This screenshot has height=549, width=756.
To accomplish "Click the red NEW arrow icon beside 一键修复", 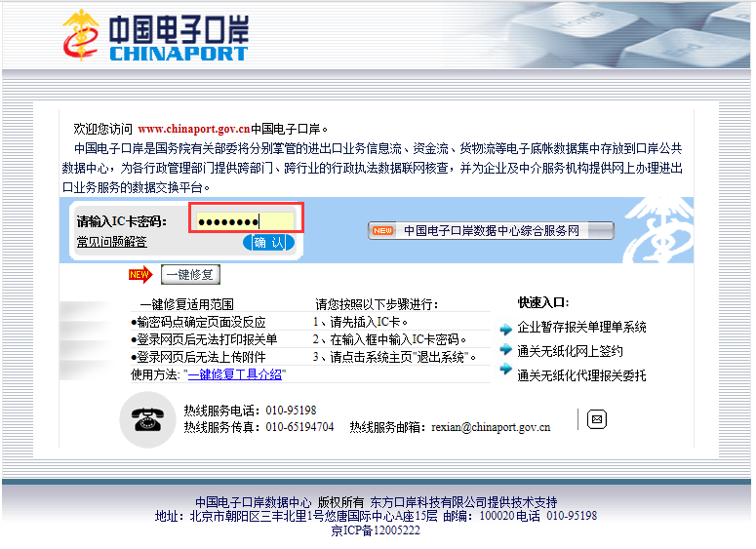I will click(140, 275).
